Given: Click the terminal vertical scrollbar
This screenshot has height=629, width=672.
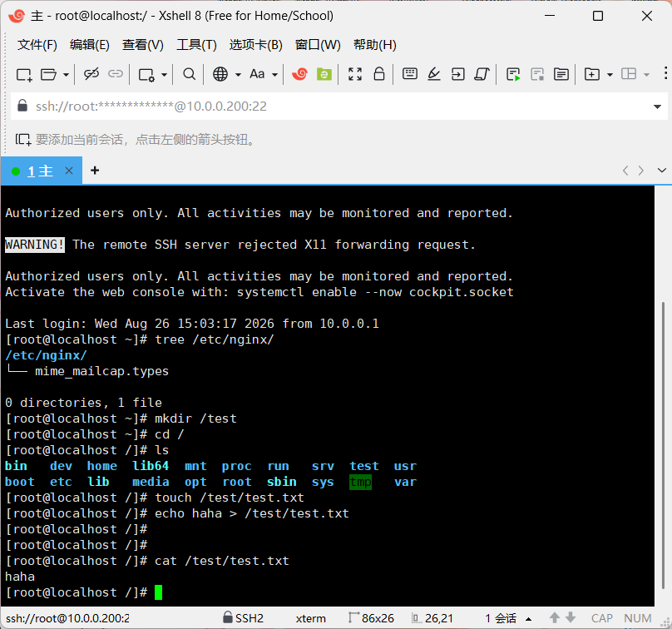Looking at the screenshot, I should click(x=663, y=446).
